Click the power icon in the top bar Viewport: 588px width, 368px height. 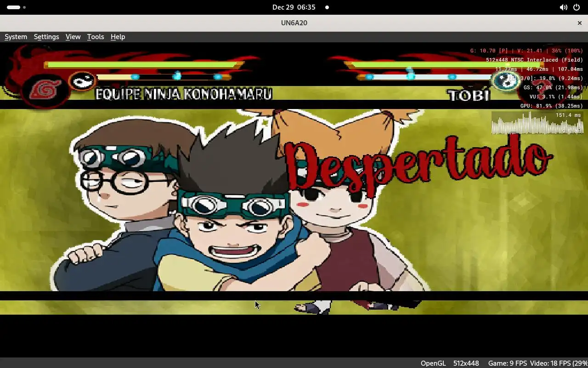(577, 7)
